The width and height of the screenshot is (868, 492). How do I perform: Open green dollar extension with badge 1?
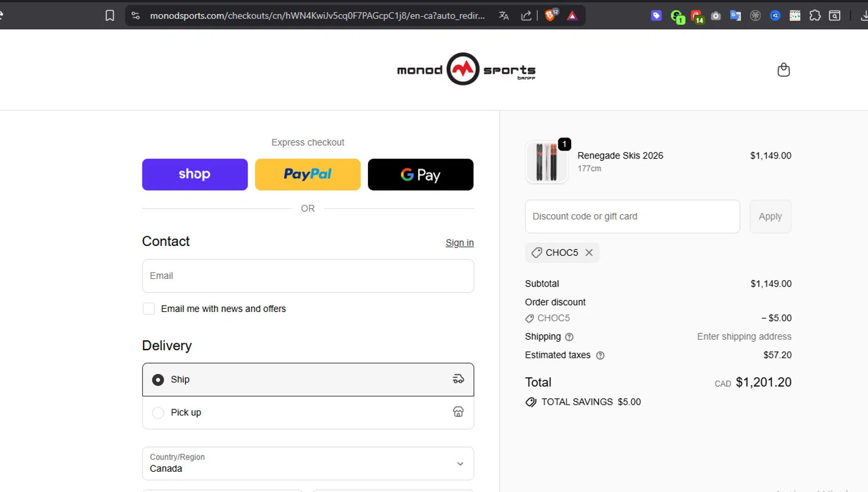677,17
